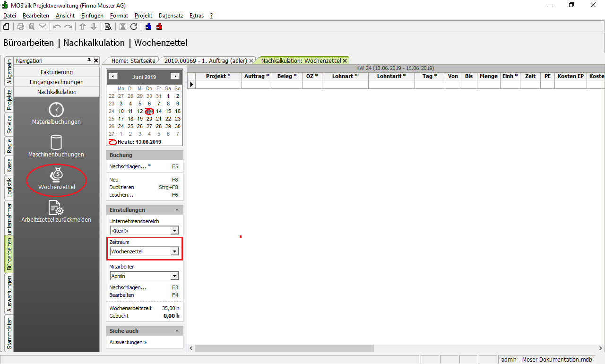Expand the Fakturierung navigation group
This screenshot has height=364, width=605.
56,72
